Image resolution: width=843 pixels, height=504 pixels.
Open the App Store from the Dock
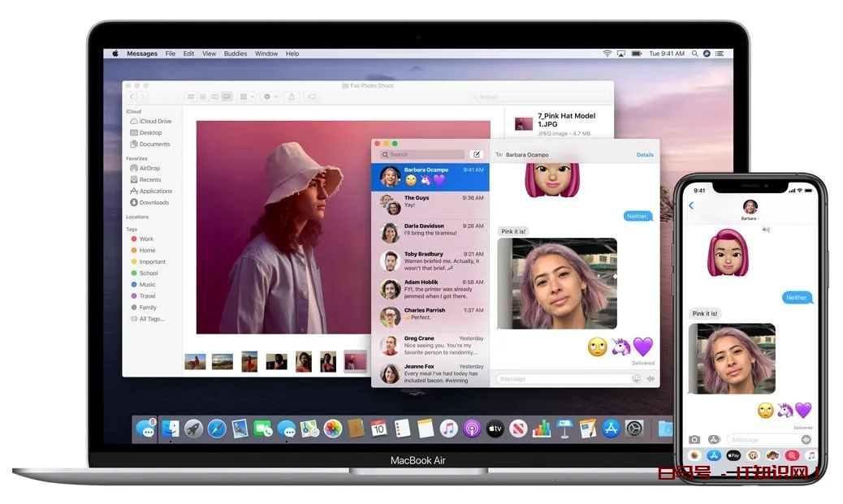[x=611, y=429]
